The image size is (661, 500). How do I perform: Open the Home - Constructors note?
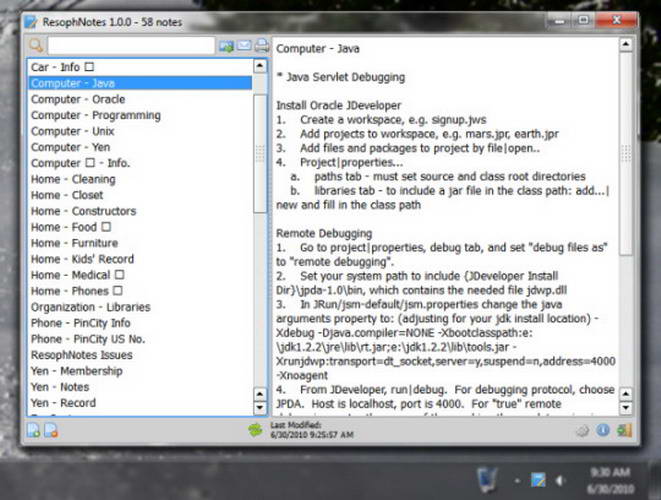click(140, 211)
